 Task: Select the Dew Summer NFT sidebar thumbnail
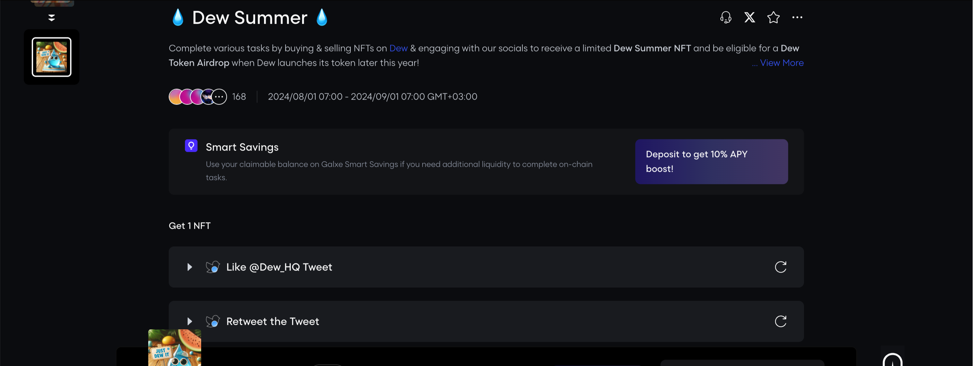click(x=51, y=57)
